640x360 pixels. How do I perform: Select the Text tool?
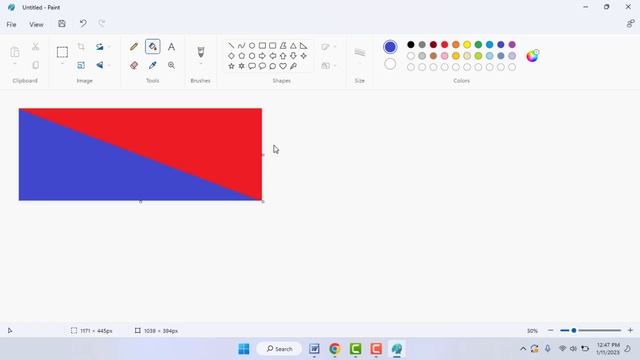pyautogui.click(x=171, y=47)
